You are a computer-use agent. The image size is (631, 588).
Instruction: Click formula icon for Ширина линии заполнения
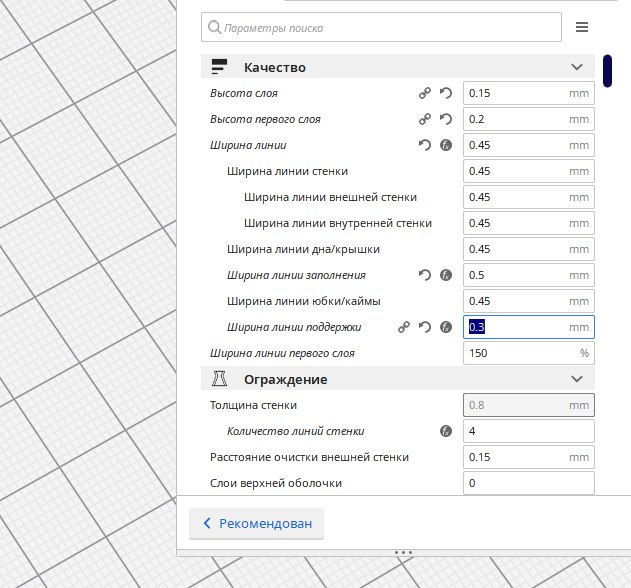446,275
